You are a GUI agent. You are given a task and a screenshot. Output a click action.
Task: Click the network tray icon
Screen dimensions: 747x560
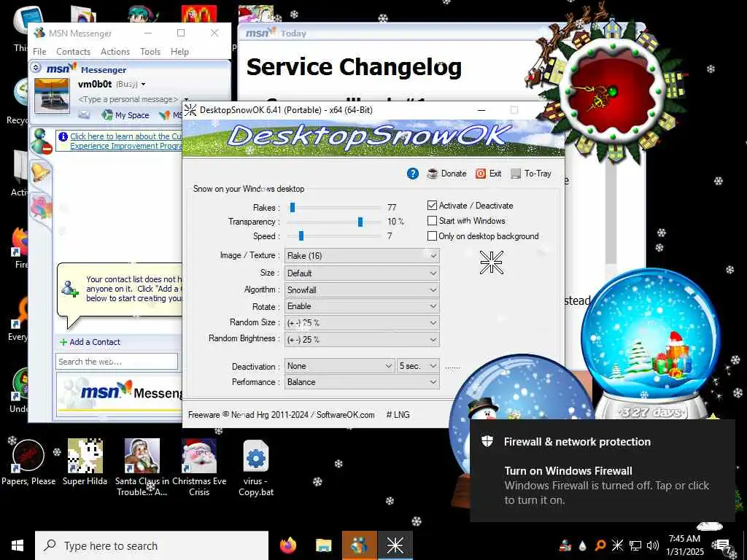pos(635,545)
